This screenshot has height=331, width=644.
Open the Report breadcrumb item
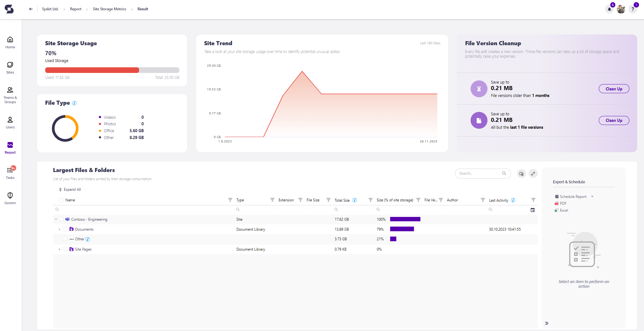click(76, 9)
